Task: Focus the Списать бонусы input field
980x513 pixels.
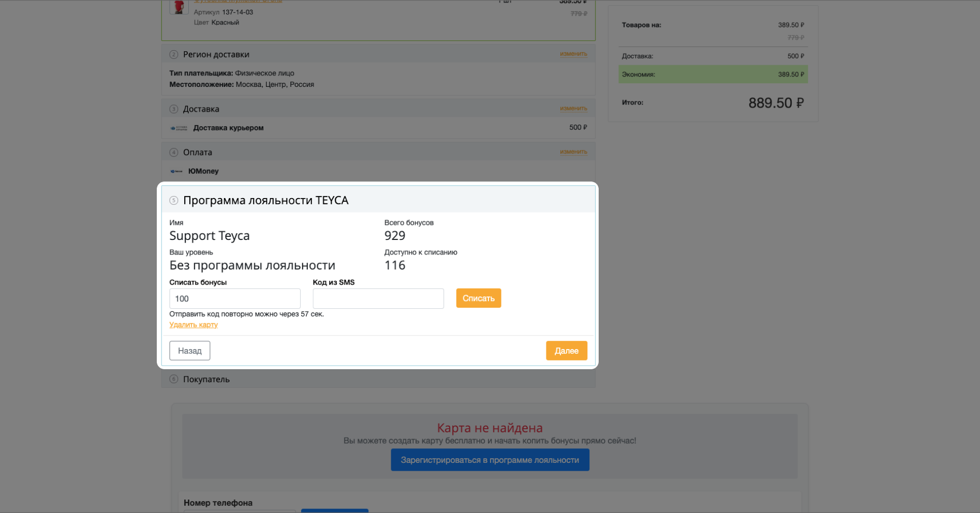Action: click(235, 298)
